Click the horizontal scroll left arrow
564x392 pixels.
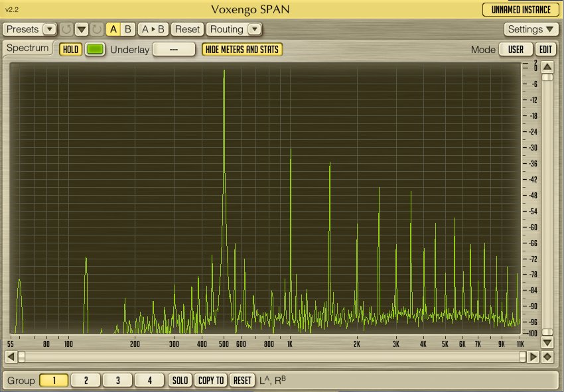(x=11, y=357)
